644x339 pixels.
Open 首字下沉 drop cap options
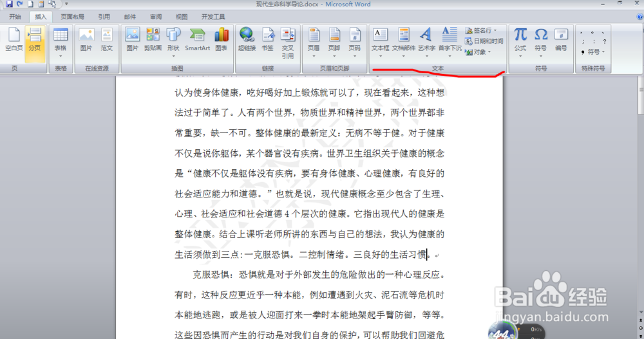click(x=450, y=42)
